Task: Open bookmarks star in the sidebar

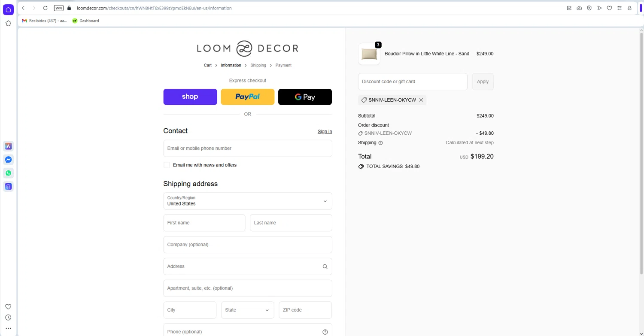Action: click(x=8, y=23)
